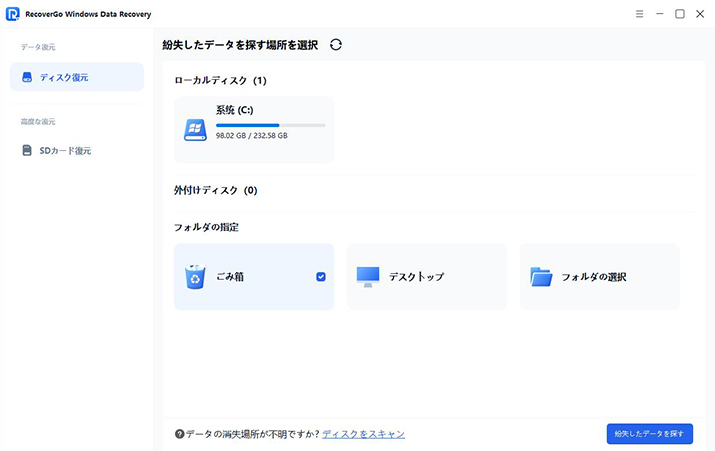Click the C: drive usage progress bar

click(271, 125)
